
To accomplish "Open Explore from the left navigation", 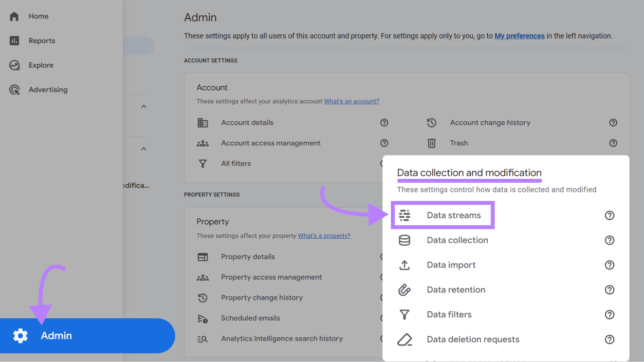I will pyautogui.click(x=40, y=65).
